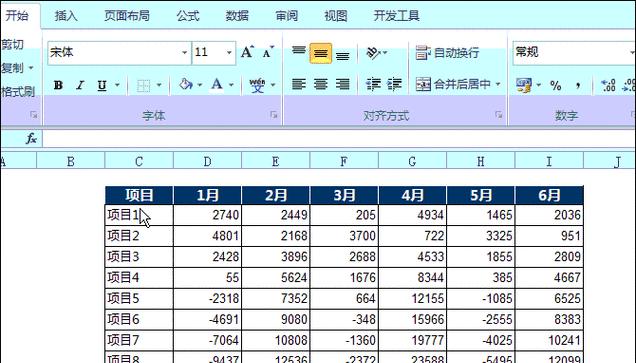This screenshot has width=636, height=363.
Task: Switch to the 数据 tab
Action: coord(237,16)
